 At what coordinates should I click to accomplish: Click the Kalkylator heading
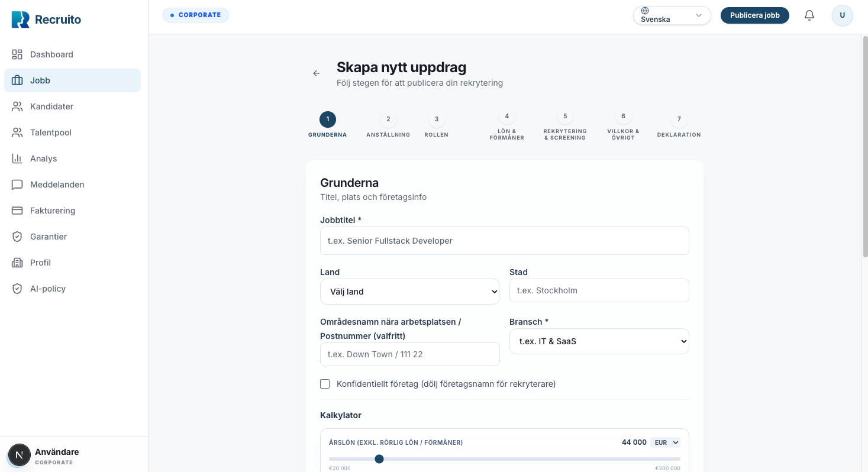tap(341, 415)
